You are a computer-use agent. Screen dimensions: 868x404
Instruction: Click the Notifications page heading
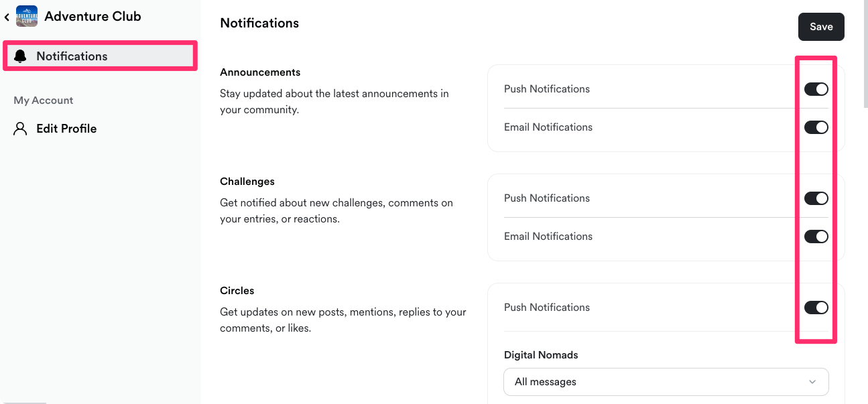[x=259, y=23]
